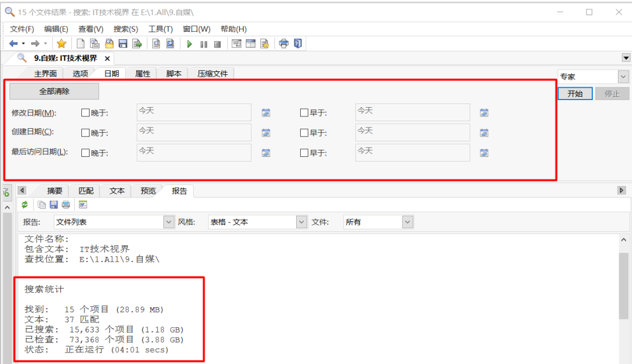
Task: Open the 文件 所有 dropdown
Action: point(407,222)
